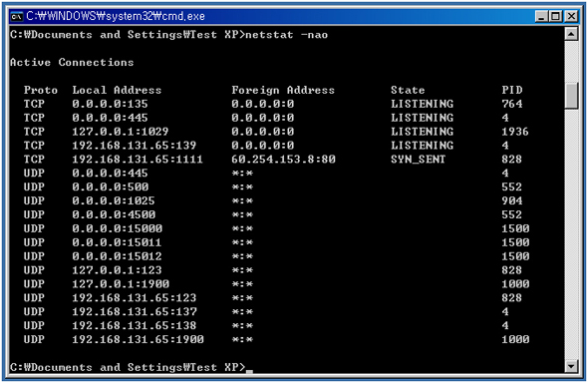Close the cmd.exe window
588x383 pixels.
[x=571, y=17]
